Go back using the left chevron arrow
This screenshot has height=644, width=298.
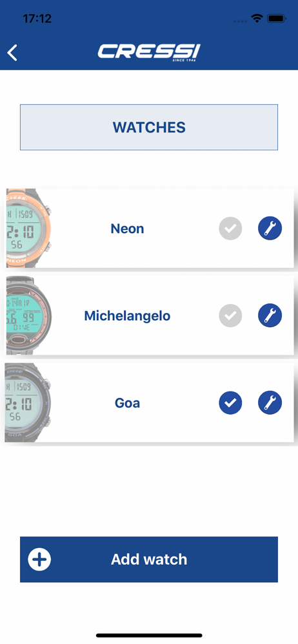(x=12, y=53)
